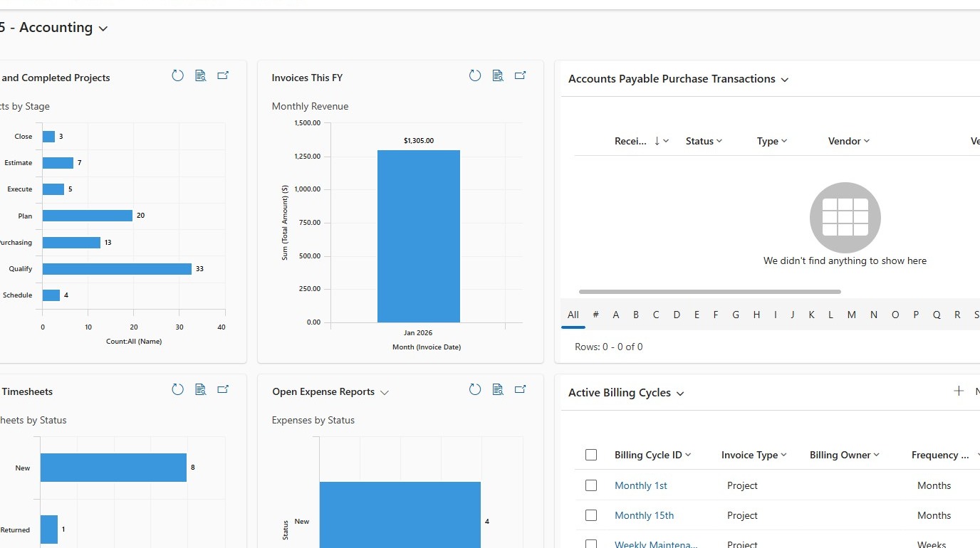Screen dimensions: 980x548
Task: Click the plus icon for Active Billing Cycles
Action: point(959,391)
